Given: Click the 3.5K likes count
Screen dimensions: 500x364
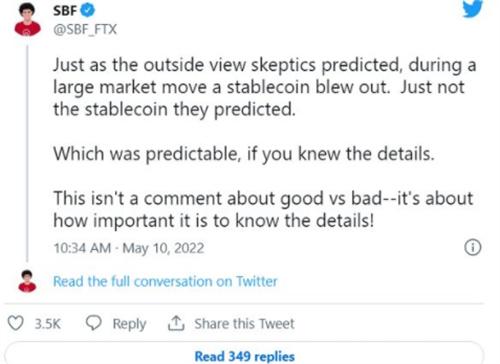Looking at the screenshot, I should [x=48, y=324].
